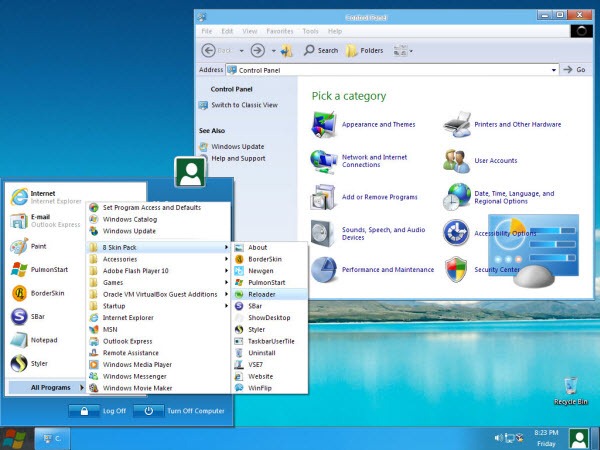
Task: Open Network and Internet Connections globe icon
Action: click(x=323, y=161)
